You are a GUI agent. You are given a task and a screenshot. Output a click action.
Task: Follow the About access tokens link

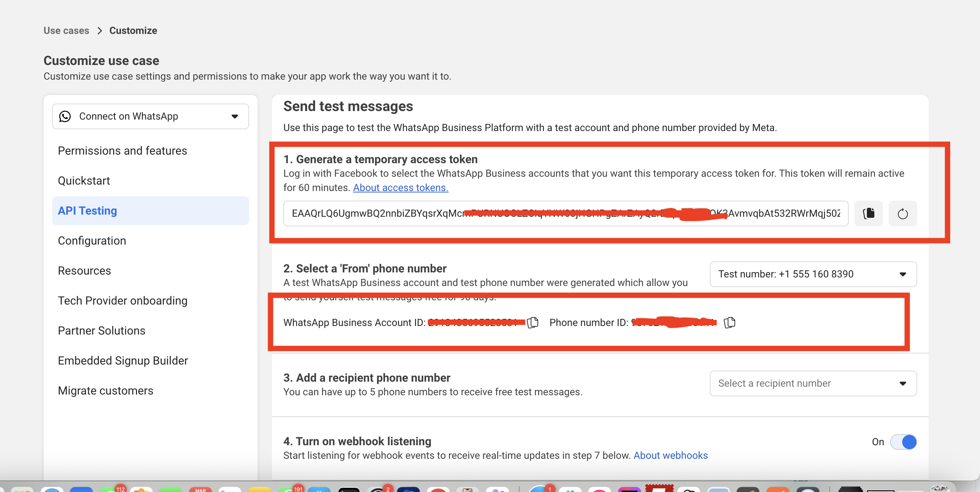click(400, 187)
